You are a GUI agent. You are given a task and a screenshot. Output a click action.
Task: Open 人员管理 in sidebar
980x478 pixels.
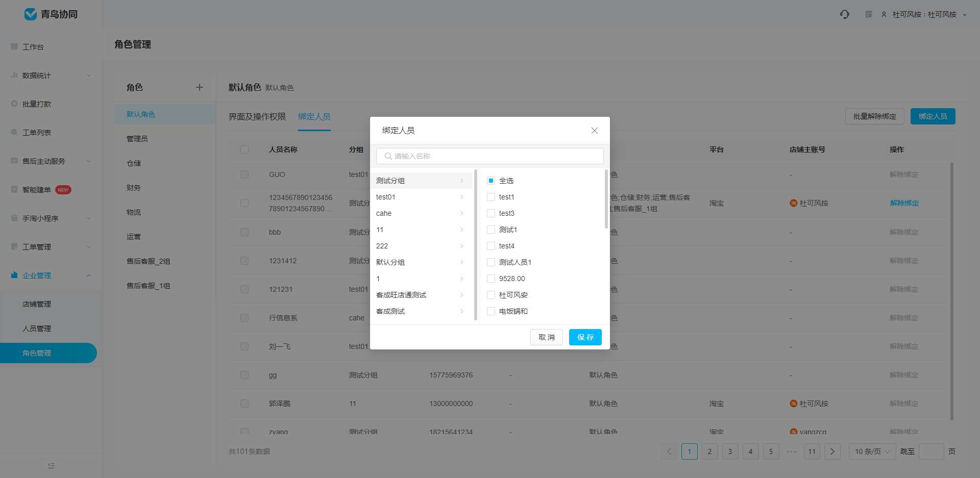pyautogui.click(x=37, y=329)
